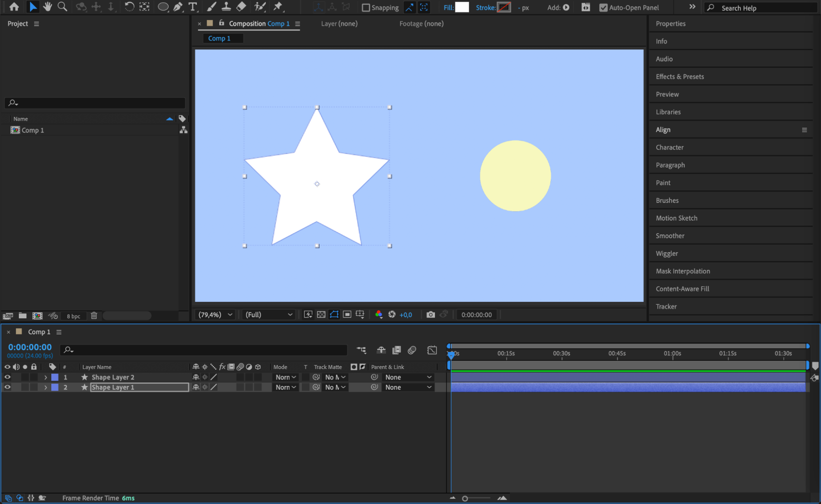Select the Zoom tool in toolbar
This screenshot has width=821, height=504.
tap(62, 7)
